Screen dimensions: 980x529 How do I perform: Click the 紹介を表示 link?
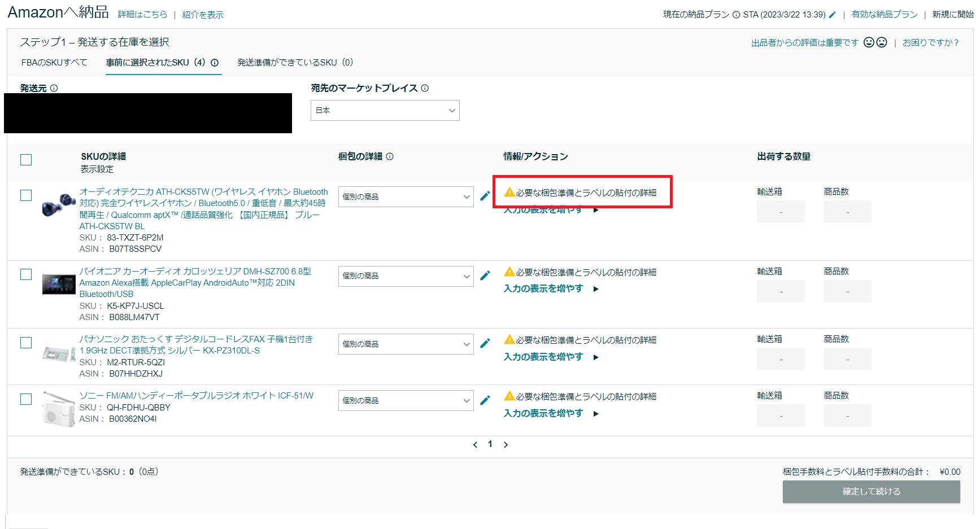pos(203,15)
